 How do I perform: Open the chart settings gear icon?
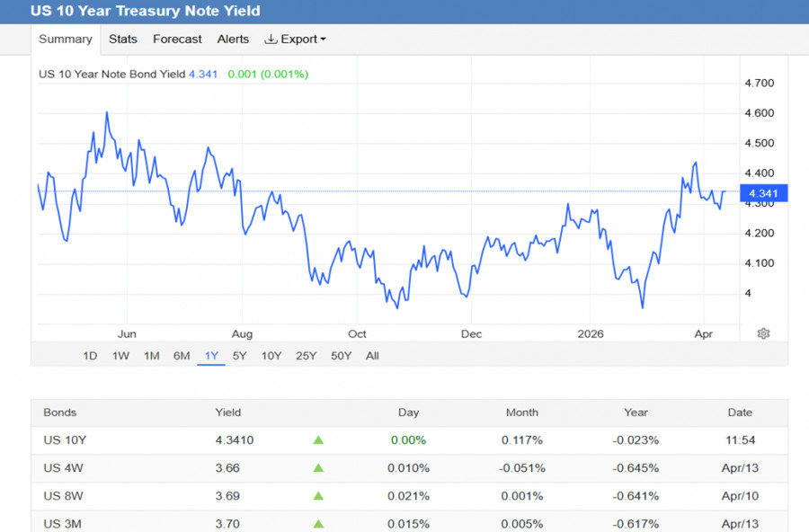(x=763, y=333)
